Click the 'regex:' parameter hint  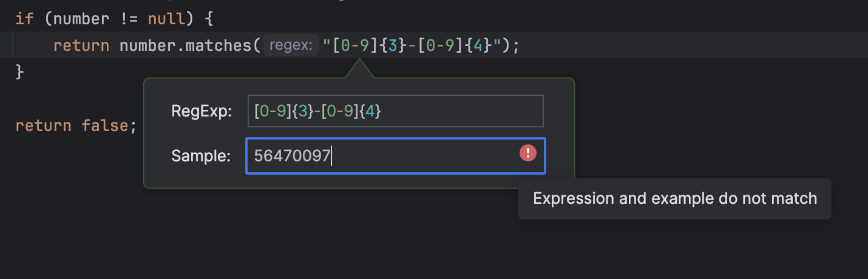pos(291,45)
